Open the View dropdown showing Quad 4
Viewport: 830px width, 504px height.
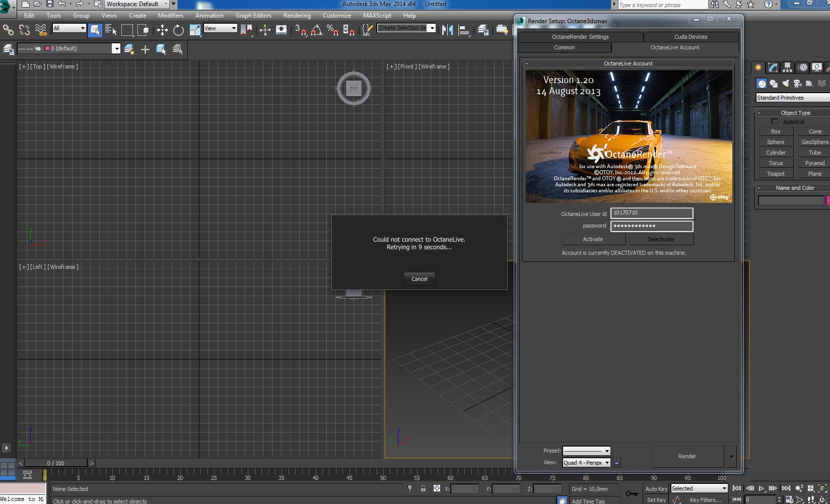(586, 462)
